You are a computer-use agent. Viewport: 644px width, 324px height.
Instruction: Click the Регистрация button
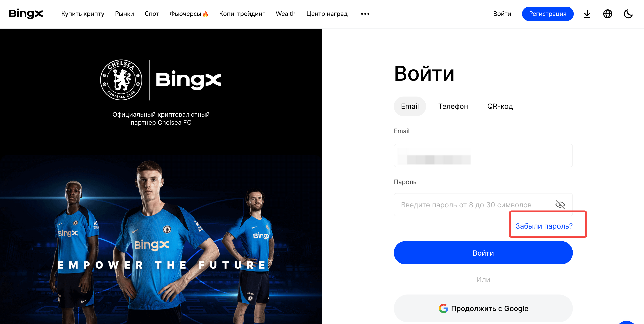point(548,14)
